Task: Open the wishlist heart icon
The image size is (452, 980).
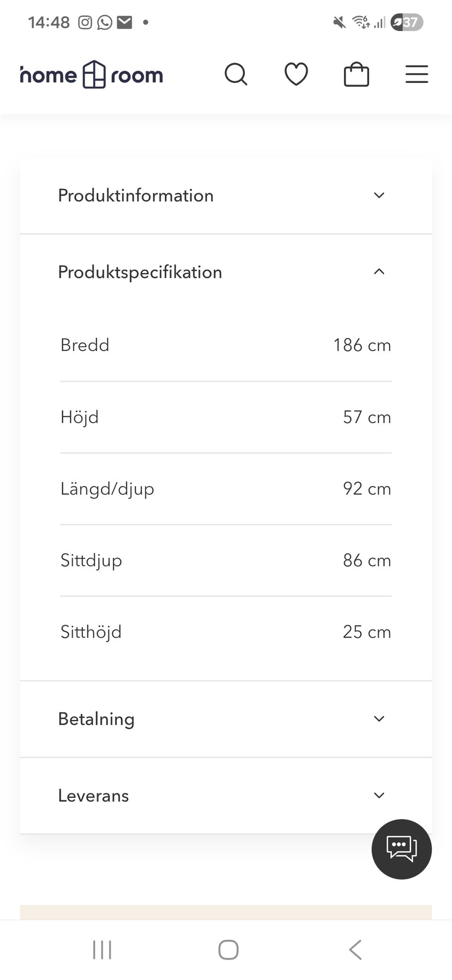Action: pos(296,74)
